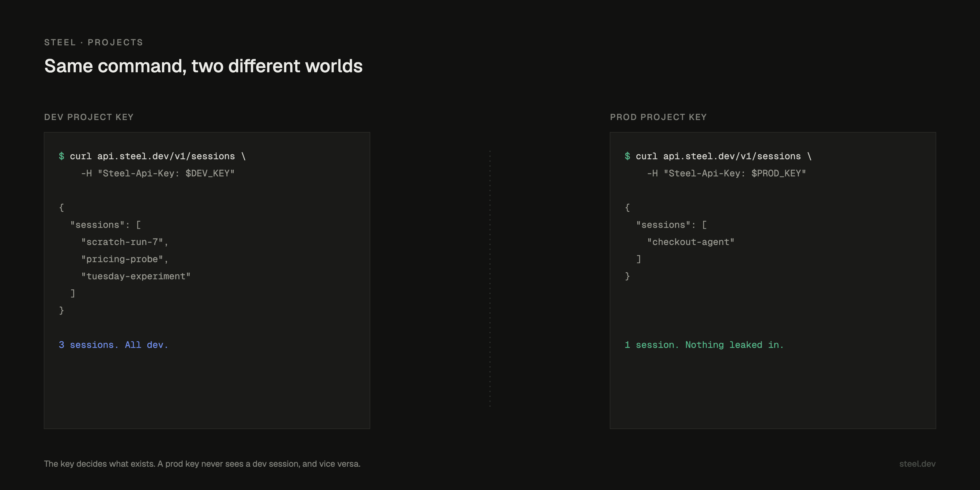Click the "checkout-agent" session entry

691,242
